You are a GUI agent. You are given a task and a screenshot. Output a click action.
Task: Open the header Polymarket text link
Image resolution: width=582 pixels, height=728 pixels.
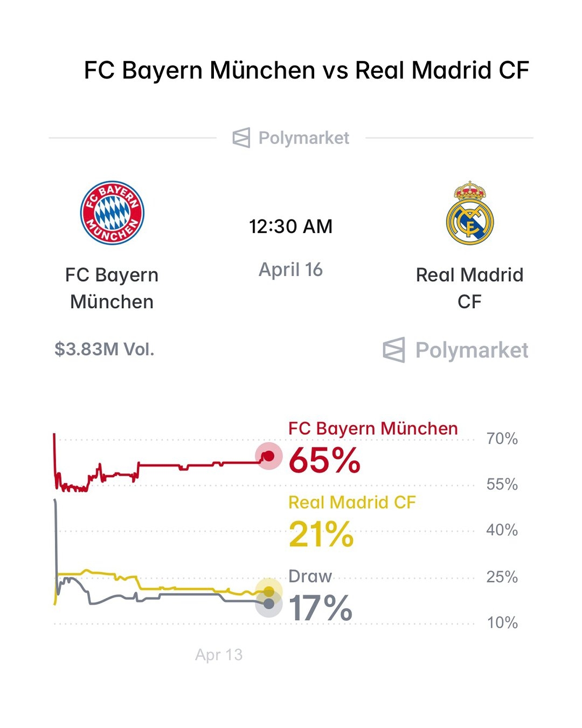click(x=304, y=138)
